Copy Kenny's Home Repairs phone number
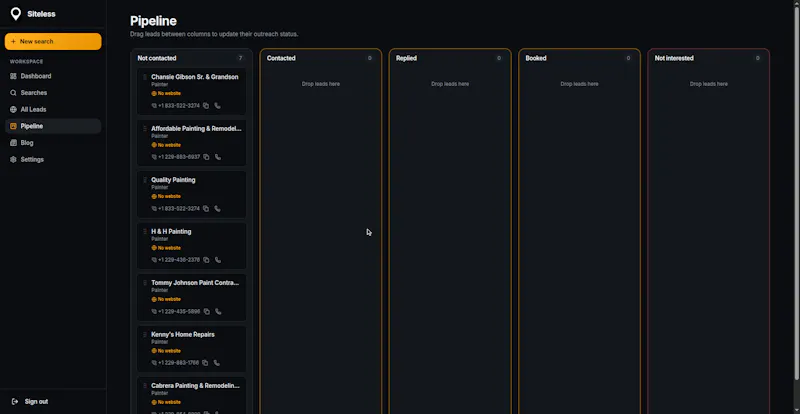This screenshot has height=414, width=800. tap(205, 363)
